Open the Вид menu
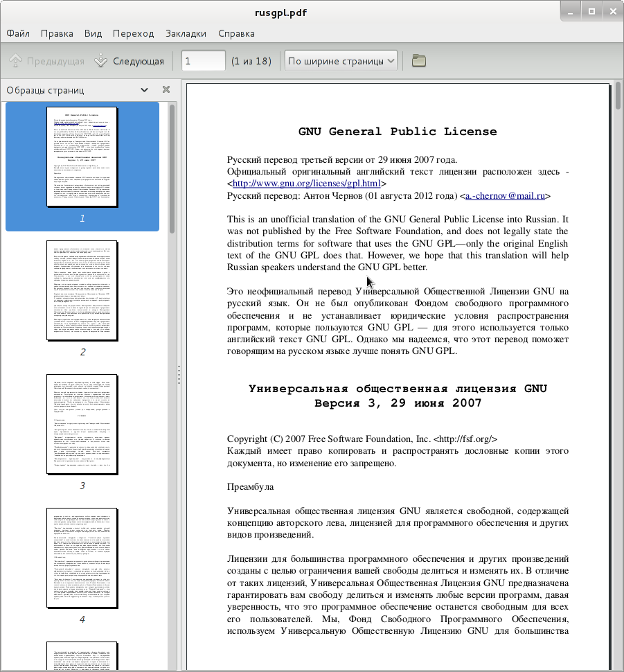 click(x=93, y=33)
